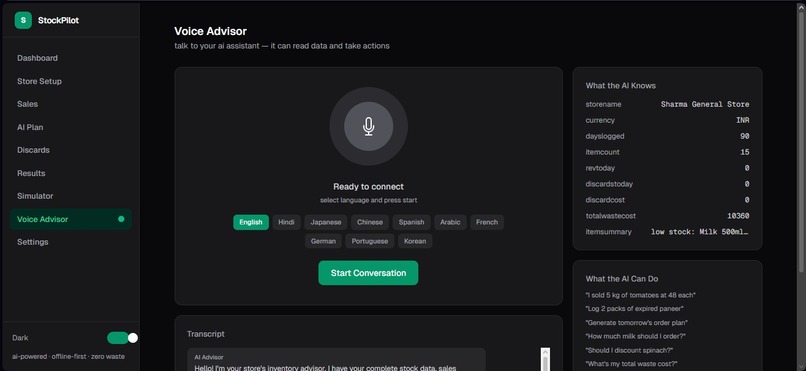Select French language chip
This screenshot has height=371, width=806.
[487, 222]
